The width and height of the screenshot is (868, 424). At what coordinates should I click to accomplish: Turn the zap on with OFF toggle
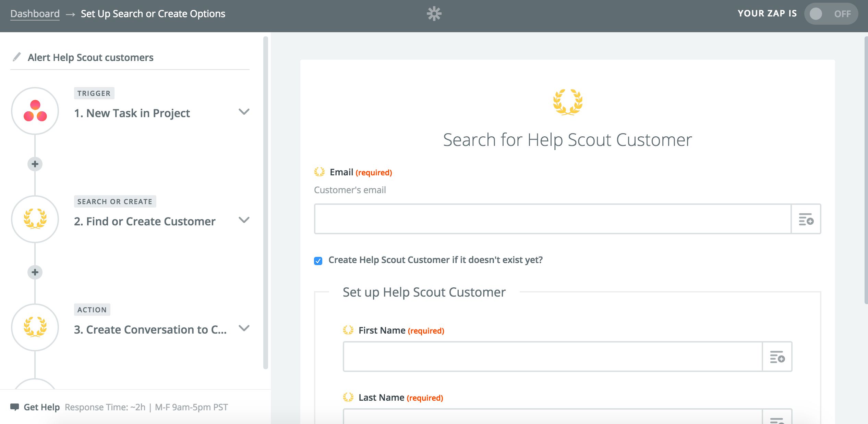click(831, 14)
